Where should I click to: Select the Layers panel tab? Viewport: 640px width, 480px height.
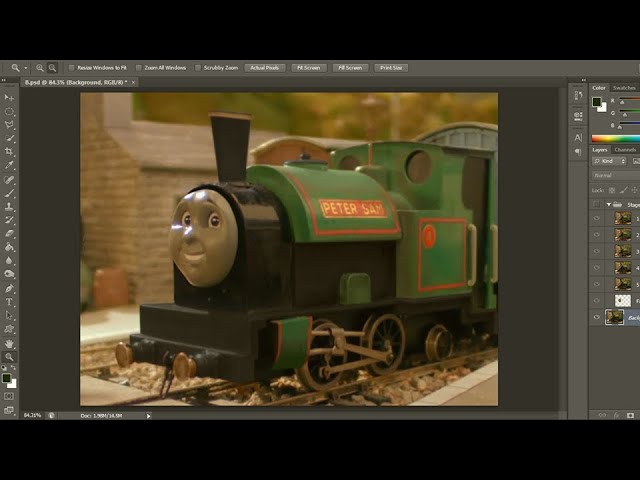click(600, 150)
